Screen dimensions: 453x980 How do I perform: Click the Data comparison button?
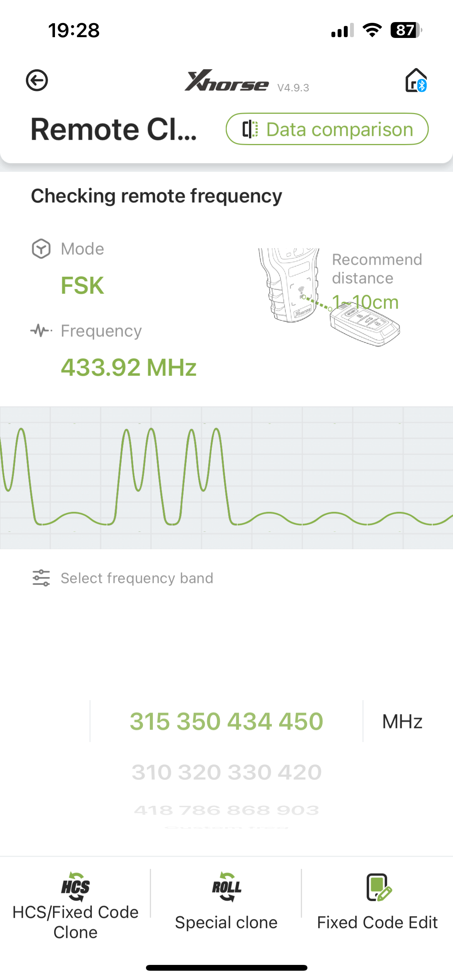tap(327, 129)
